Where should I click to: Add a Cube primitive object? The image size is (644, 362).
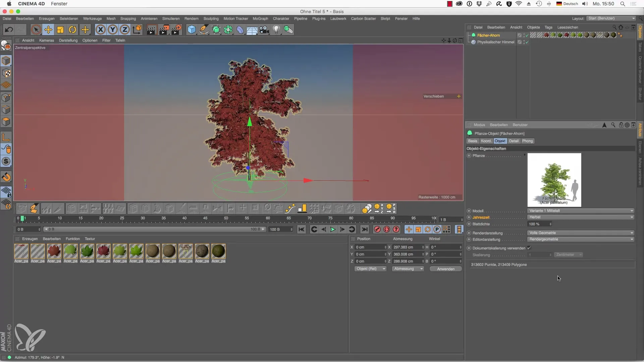192,30
